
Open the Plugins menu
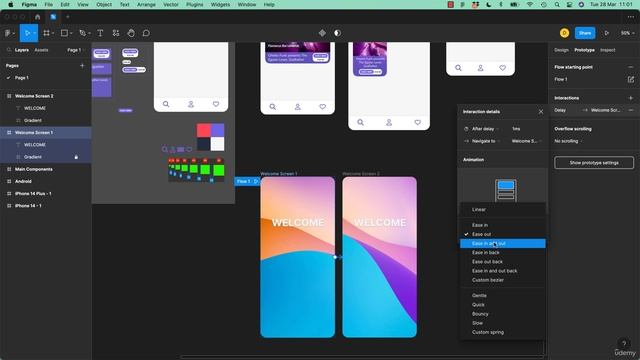(194, 4)
